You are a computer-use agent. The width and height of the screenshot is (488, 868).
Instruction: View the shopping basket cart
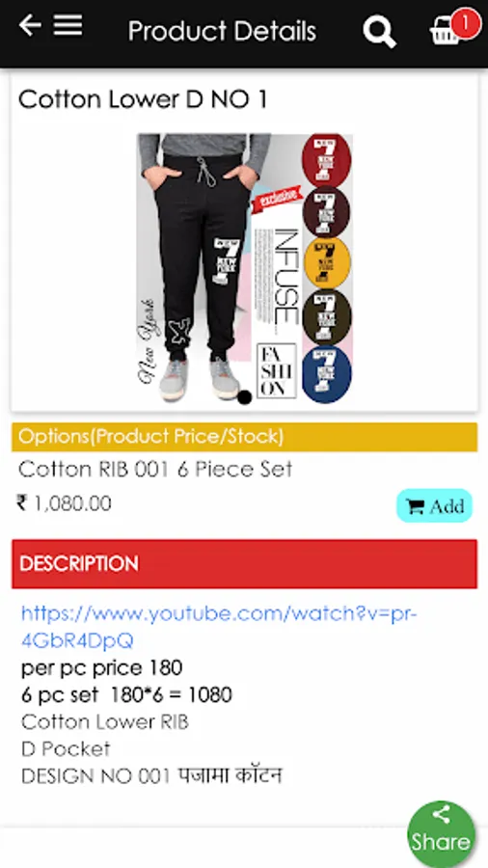[x=446, y=32]
